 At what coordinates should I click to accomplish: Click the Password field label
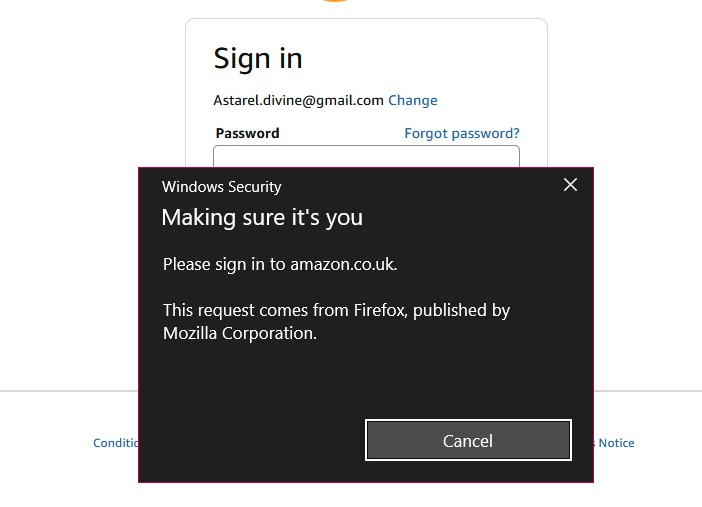247,133
